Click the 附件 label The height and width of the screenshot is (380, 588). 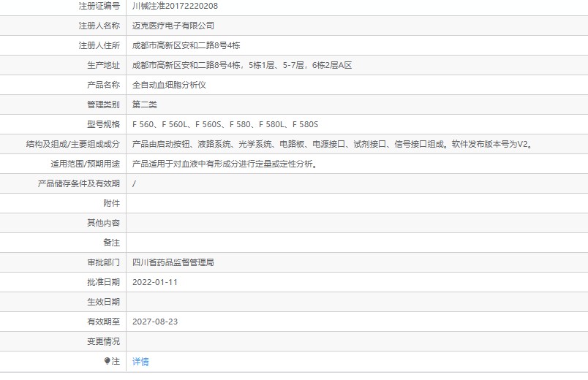(x=112, y=203)
